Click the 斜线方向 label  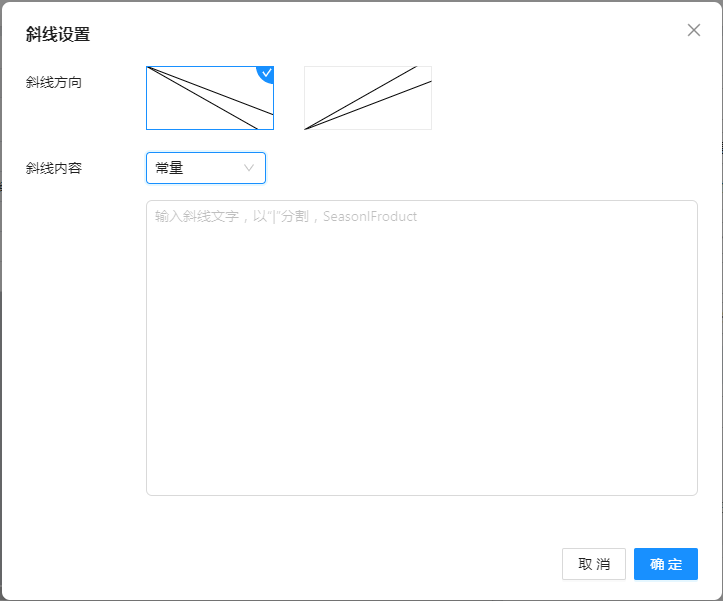[54, 82]
